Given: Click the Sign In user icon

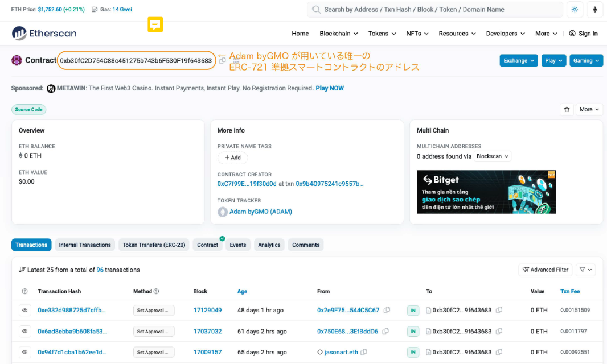Looking at the screenshot, I should click(x=572, y=33).
